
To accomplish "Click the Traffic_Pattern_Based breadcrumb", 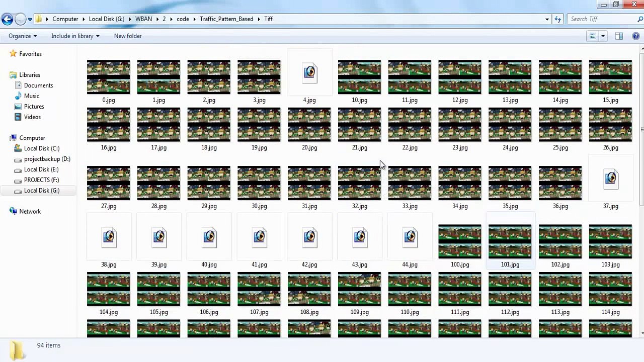I will (226, 19).
